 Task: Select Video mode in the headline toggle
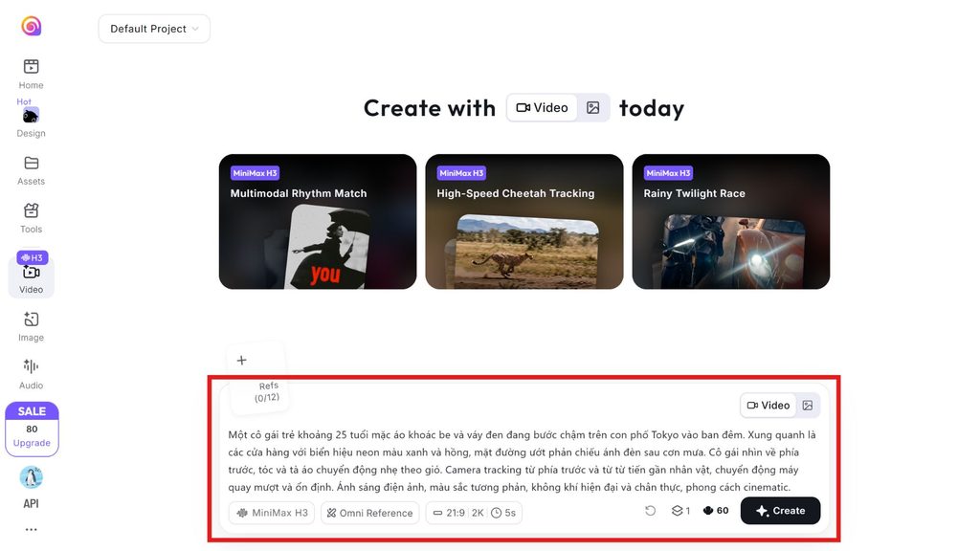pos(542,107)
